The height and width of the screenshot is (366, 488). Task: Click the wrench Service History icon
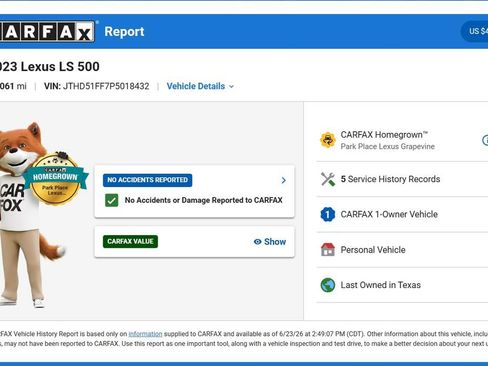328,179
